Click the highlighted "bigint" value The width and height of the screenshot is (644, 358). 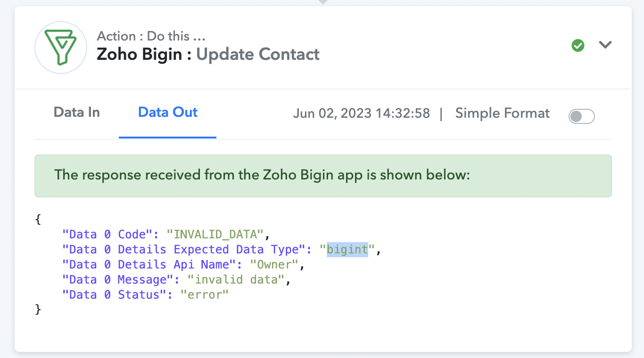pyautogui.click(x=347, y=249)
